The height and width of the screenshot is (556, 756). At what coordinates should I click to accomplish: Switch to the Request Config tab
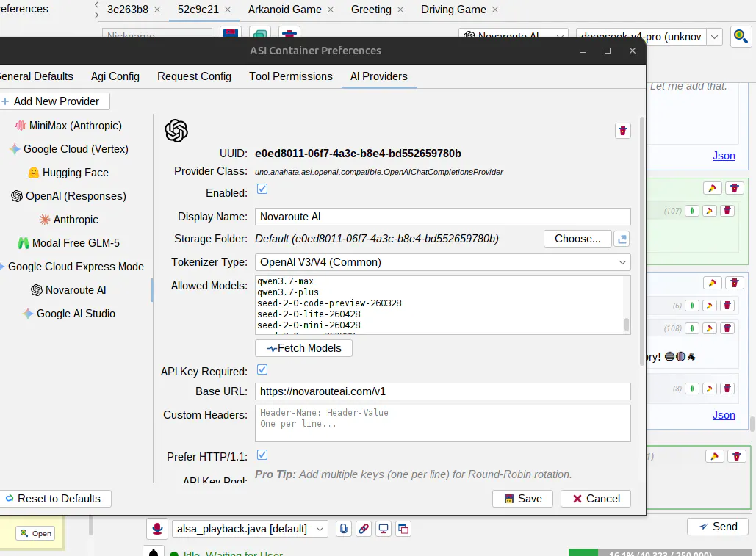194,76
